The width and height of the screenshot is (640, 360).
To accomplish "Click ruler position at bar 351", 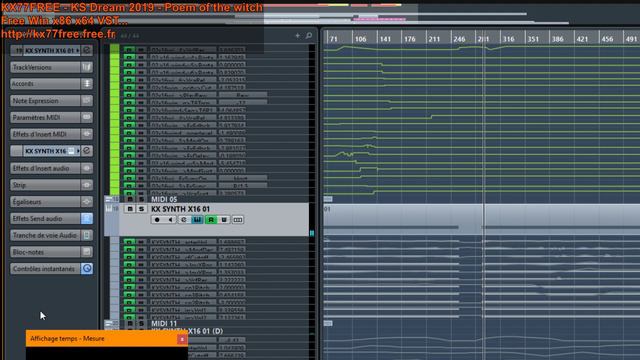I will [x=533, y=39].
